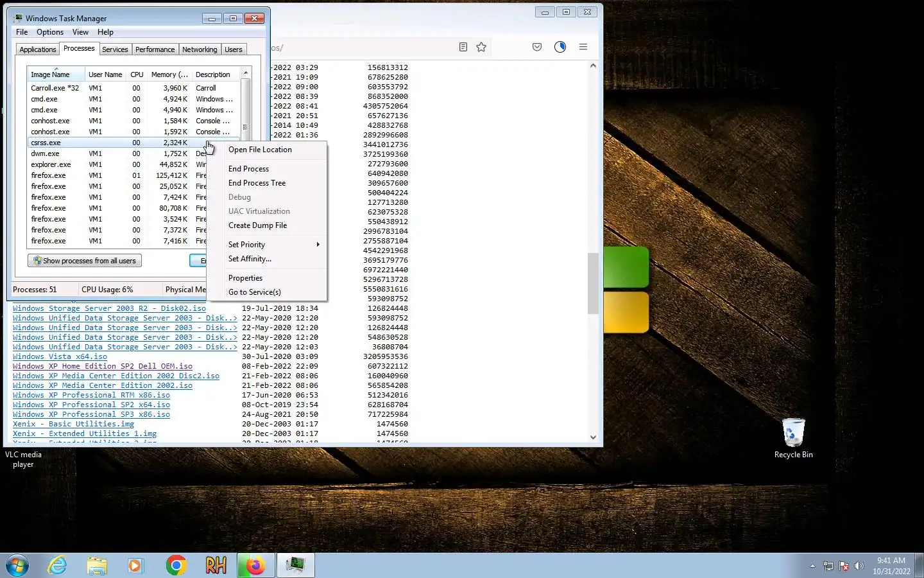Show hidden system tray icons arrow

[x=812, y=566]
